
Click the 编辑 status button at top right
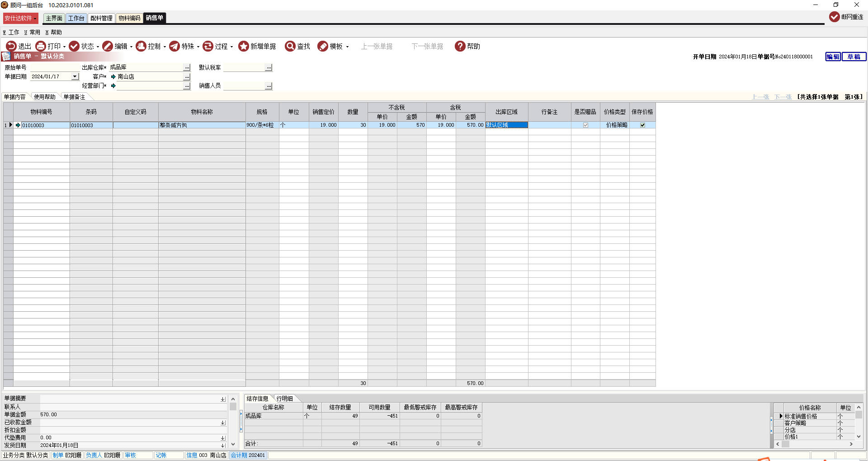tap(833, 57)
